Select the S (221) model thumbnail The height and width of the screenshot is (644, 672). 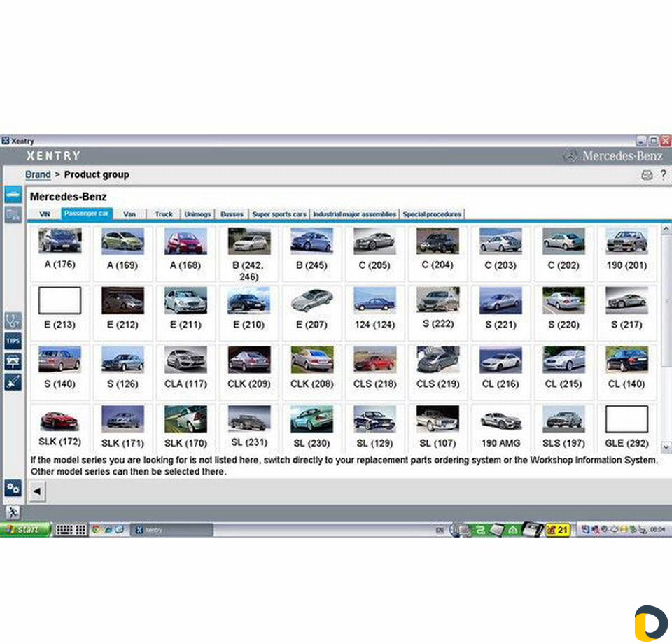click(x=500, y=300)
